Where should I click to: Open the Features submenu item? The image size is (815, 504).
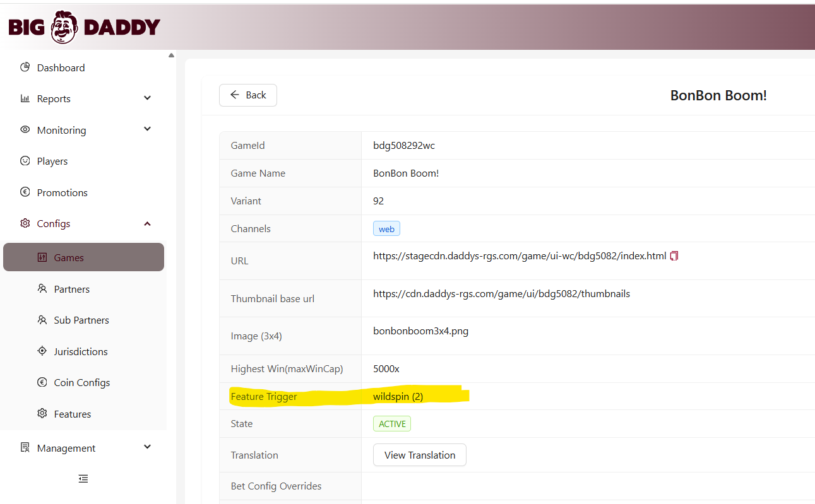click(x=83, y=414)
